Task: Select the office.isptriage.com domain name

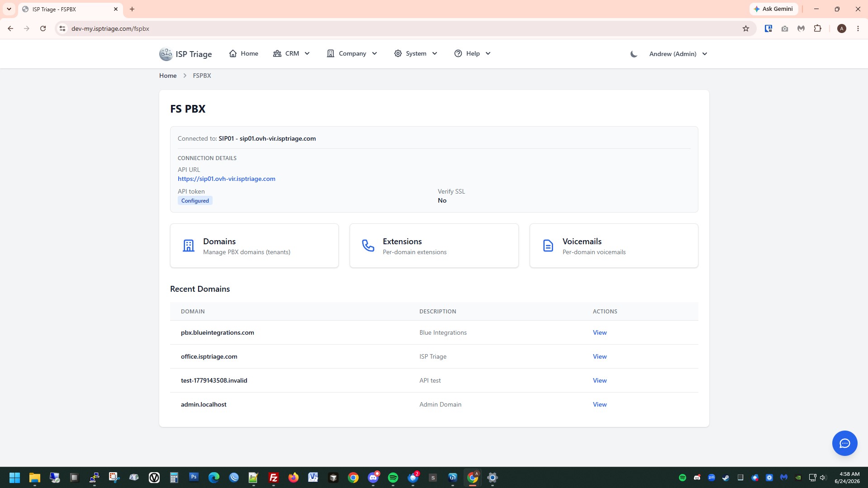Action: click(209, 356)
